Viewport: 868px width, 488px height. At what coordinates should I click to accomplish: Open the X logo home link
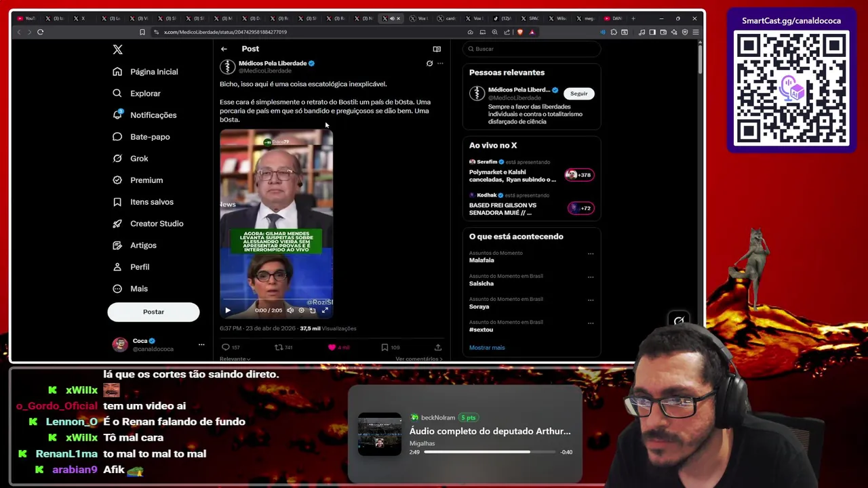117,49
